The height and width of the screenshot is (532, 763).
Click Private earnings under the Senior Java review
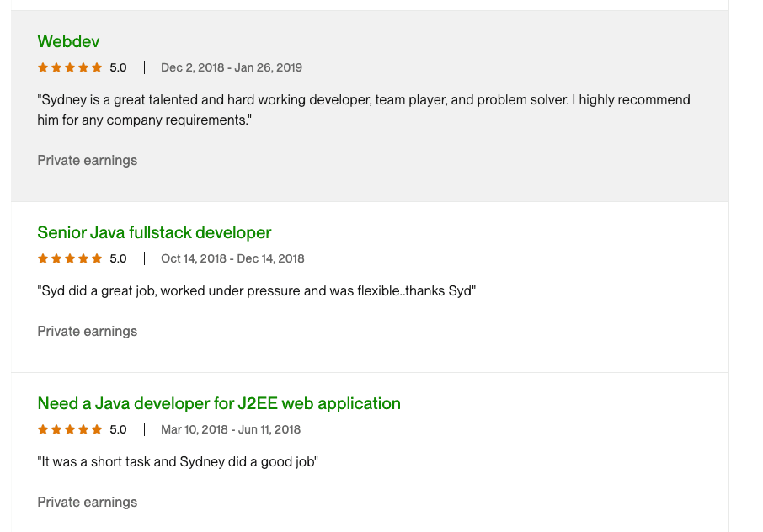point(87,331)
